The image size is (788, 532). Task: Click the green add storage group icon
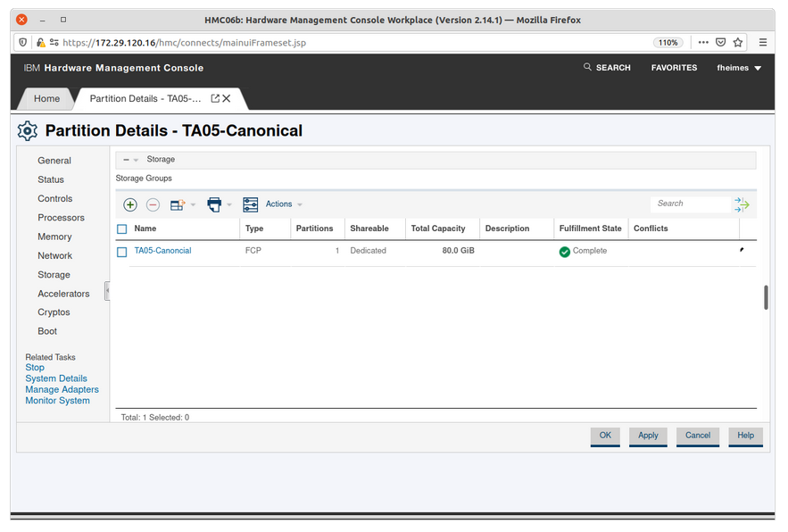[130, 204]
